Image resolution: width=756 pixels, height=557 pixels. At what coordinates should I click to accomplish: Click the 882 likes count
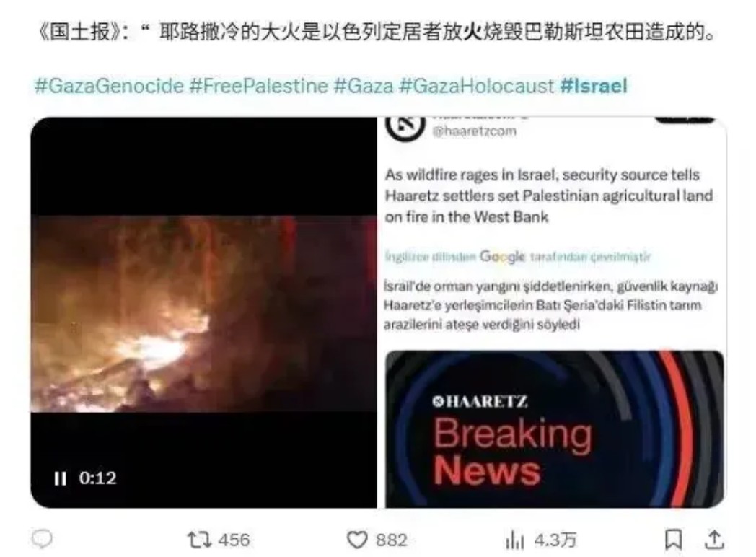point(392,540)
